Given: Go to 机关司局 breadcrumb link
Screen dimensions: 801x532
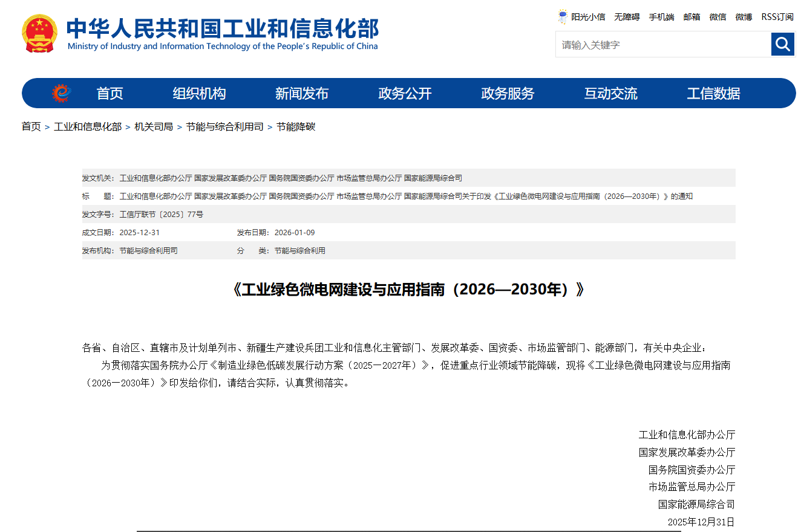Looking at the screenshot, I should tap(154, 126).
